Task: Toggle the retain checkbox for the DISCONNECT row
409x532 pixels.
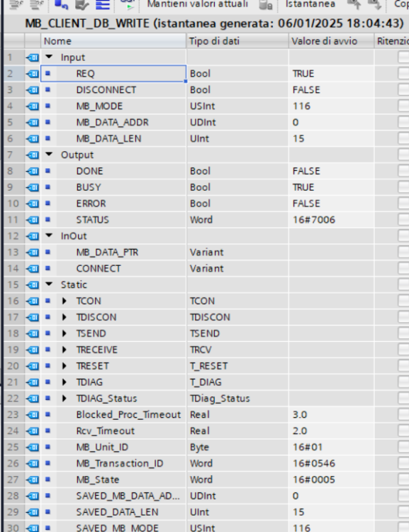Action: 403,90
